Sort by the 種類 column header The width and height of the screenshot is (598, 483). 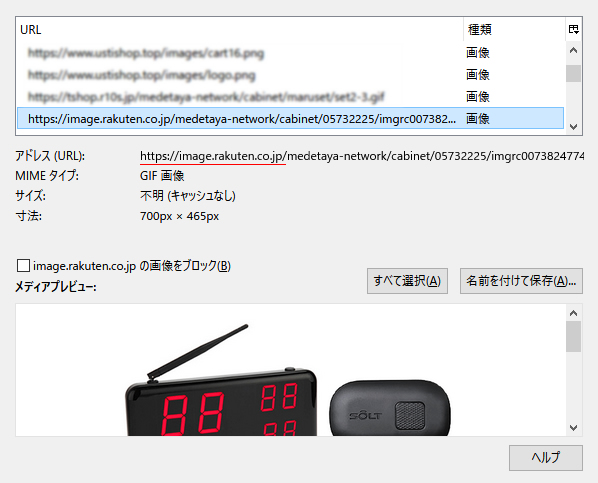coord(514,29)
